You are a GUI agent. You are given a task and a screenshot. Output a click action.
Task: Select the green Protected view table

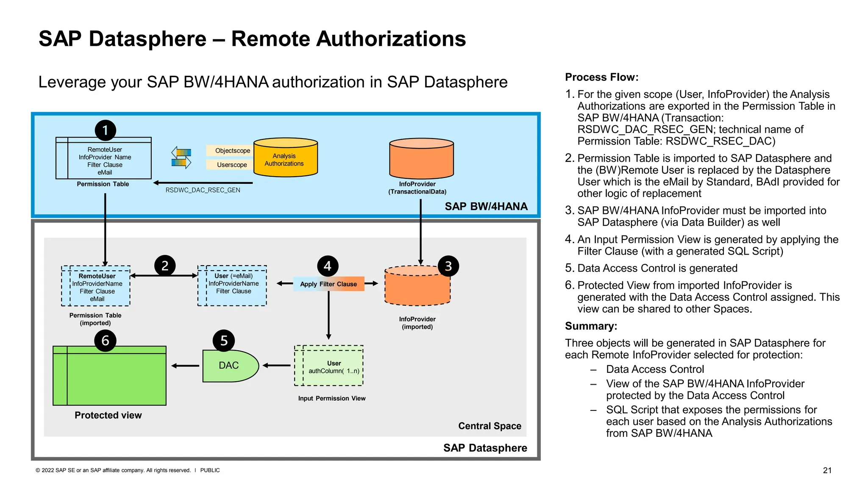[109, 376]
